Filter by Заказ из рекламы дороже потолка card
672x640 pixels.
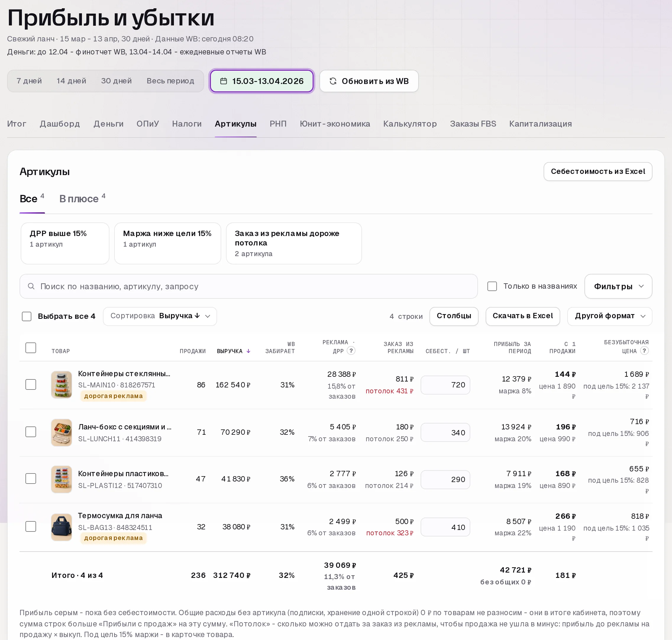[x=294, y=244]
